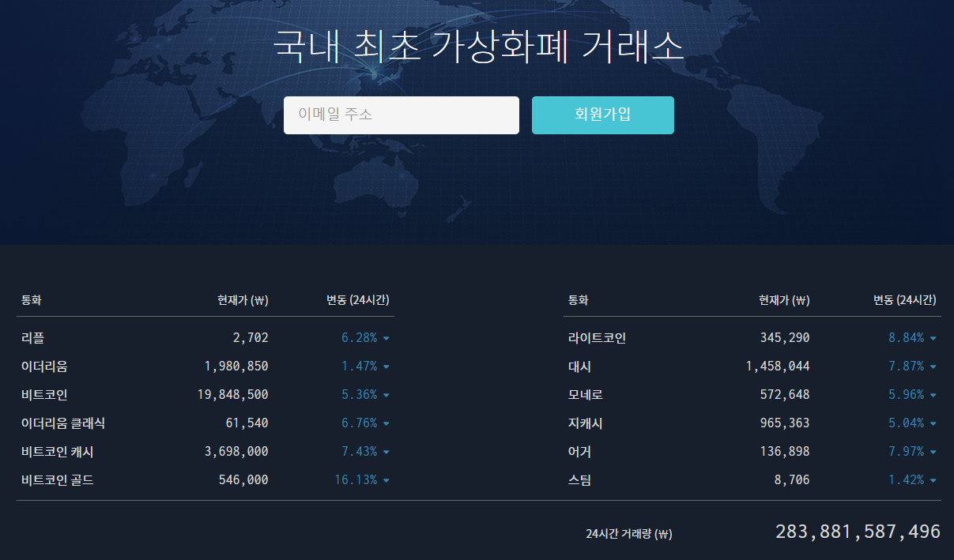Click the down arrow beside 비트코인 5.36%

coord(386,396)
